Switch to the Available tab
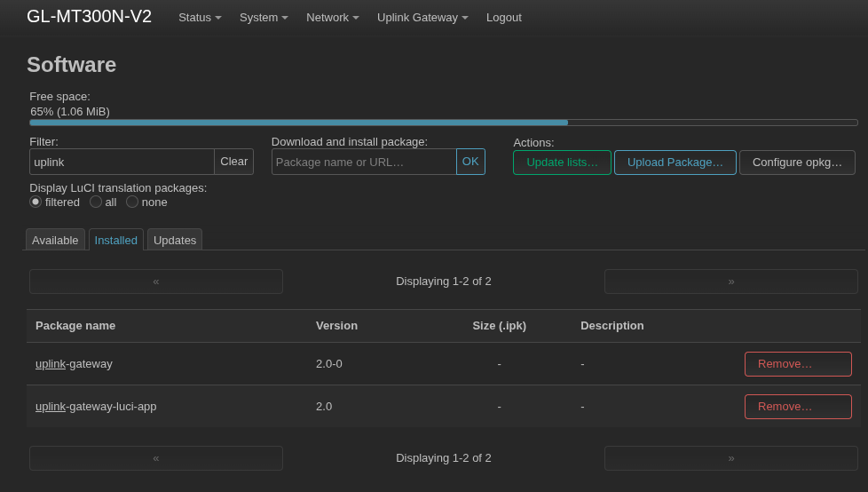 tap(55, 240)
